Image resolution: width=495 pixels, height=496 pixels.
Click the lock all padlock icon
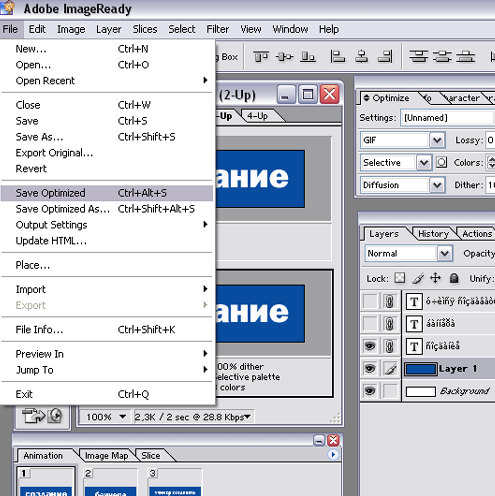[454, 278]
